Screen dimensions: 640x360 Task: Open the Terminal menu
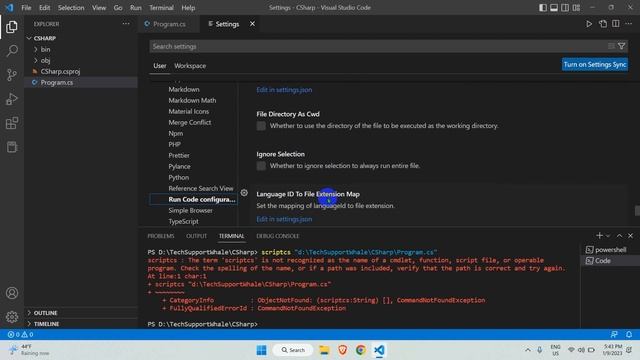pos(161,8)
